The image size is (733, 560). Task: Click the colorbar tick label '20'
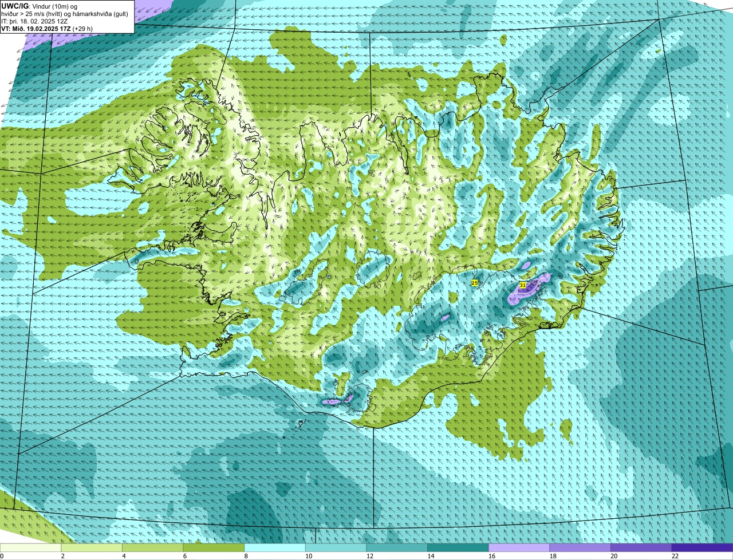pyautogui.click(x=614, y=556)
